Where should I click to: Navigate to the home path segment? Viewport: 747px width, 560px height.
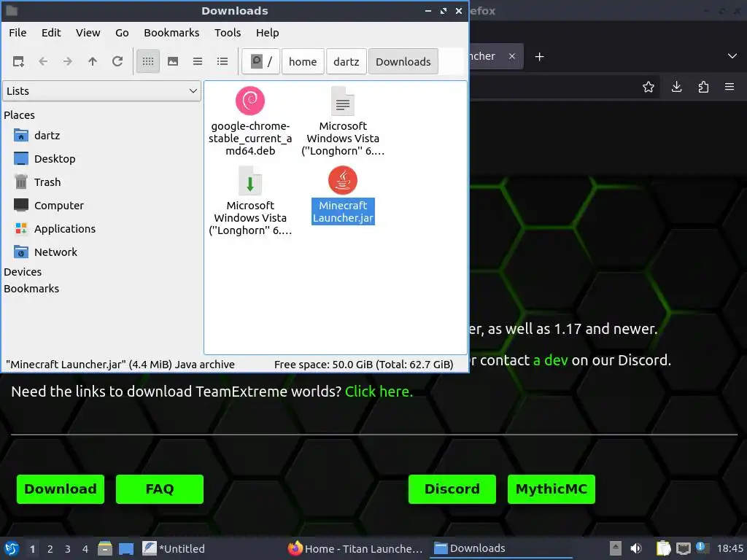(303, 61)
